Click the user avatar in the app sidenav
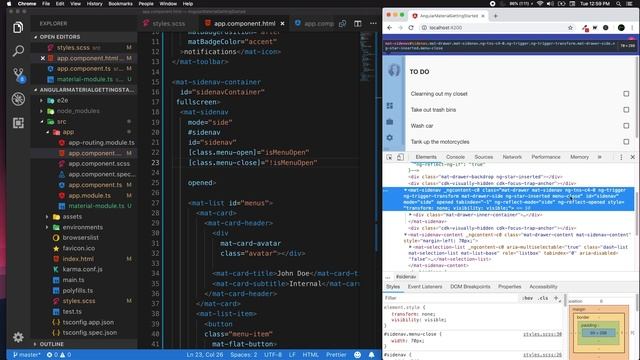Screen dimensions: 640x360 tap(393, 71)
